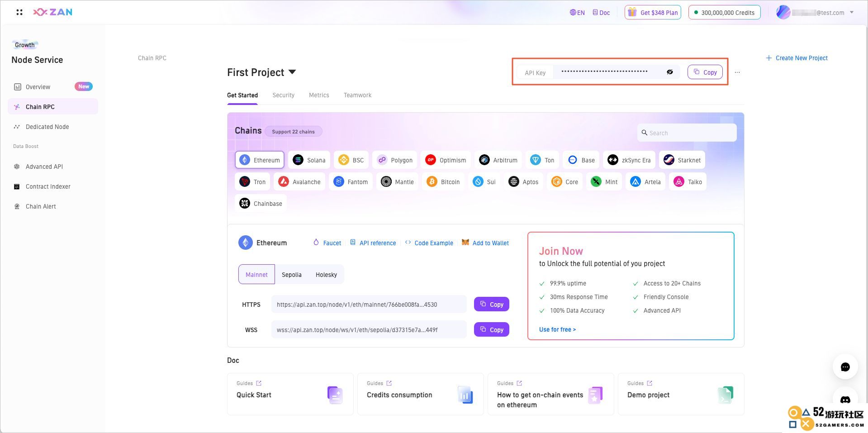
Task: Select Avalanche chain
Action: pyautogui.click(x=299, y=181)
